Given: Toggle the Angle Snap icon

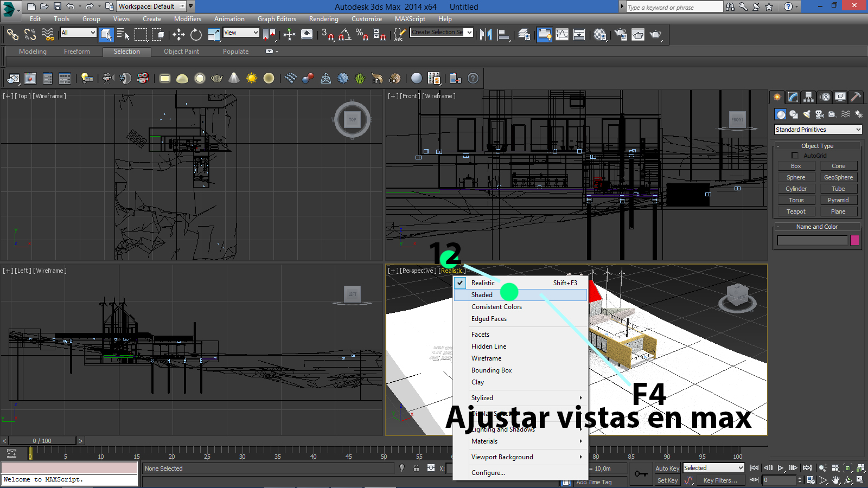Looking at the screenshot, I should pos(344,35).
